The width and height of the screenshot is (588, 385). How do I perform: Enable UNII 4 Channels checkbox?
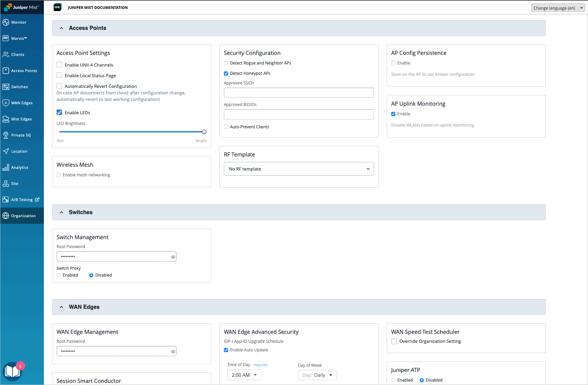59,65
